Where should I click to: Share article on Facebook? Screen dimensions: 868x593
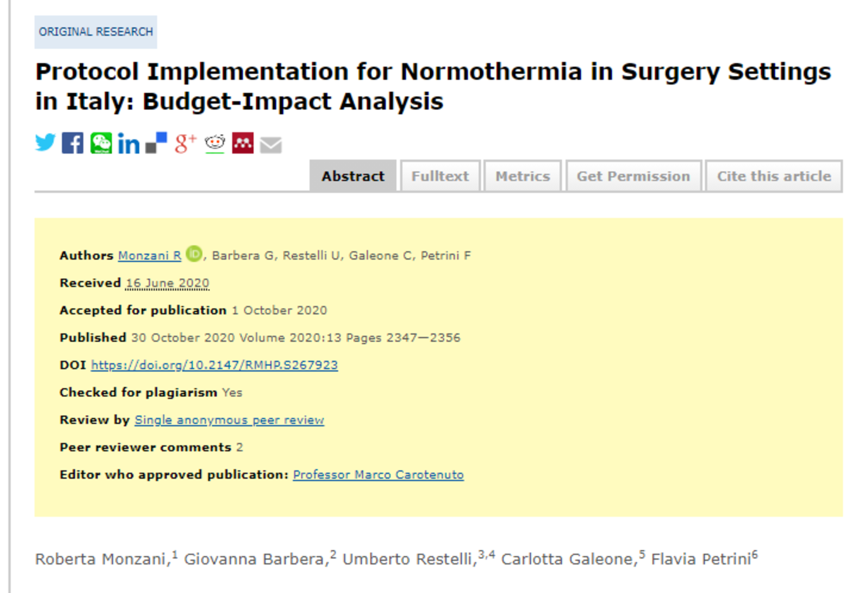73,143
